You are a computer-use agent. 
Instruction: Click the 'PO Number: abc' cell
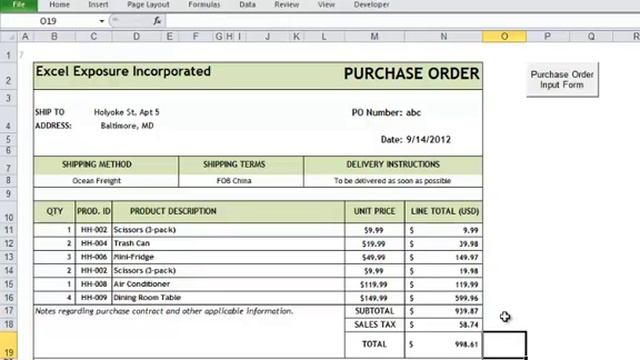point(386,113)
